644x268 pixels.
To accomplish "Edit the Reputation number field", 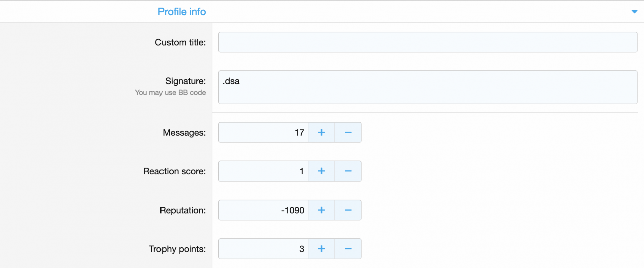I will tap(263, 210).
